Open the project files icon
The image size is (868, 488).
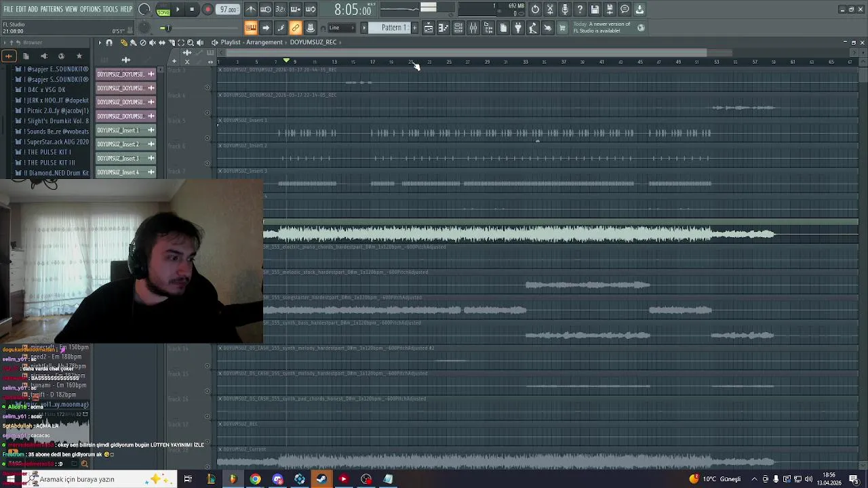click(x=503, y=28)
